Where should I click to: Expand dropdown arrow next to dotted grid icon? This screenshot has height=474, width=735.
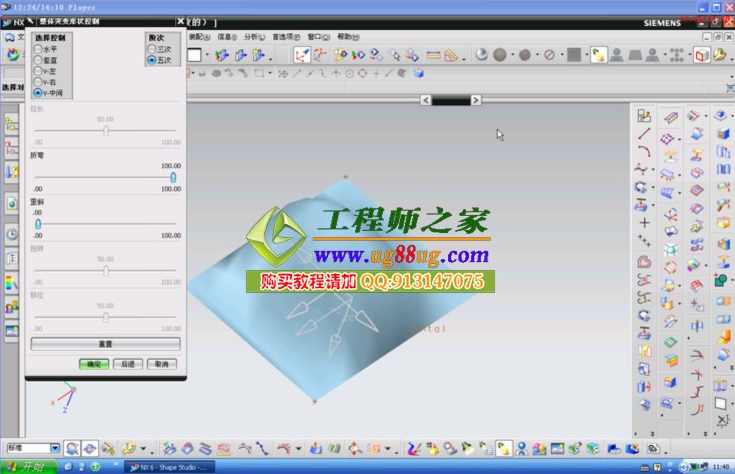click(689, 55)
